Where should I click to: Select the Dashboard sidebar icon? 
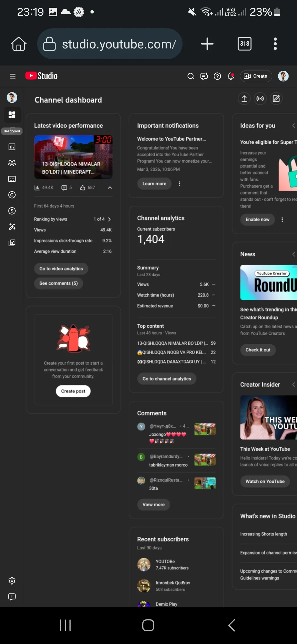click(x=12, y=115)
